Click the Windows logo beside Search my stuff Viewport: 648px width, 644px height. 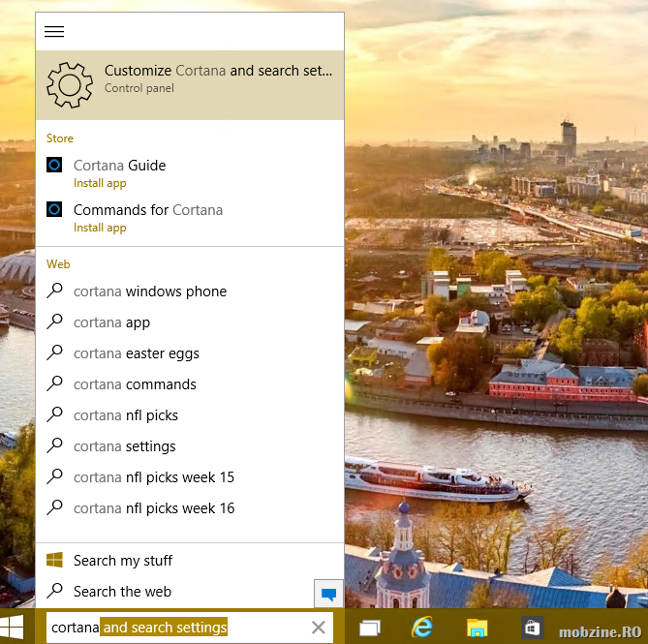54,560
